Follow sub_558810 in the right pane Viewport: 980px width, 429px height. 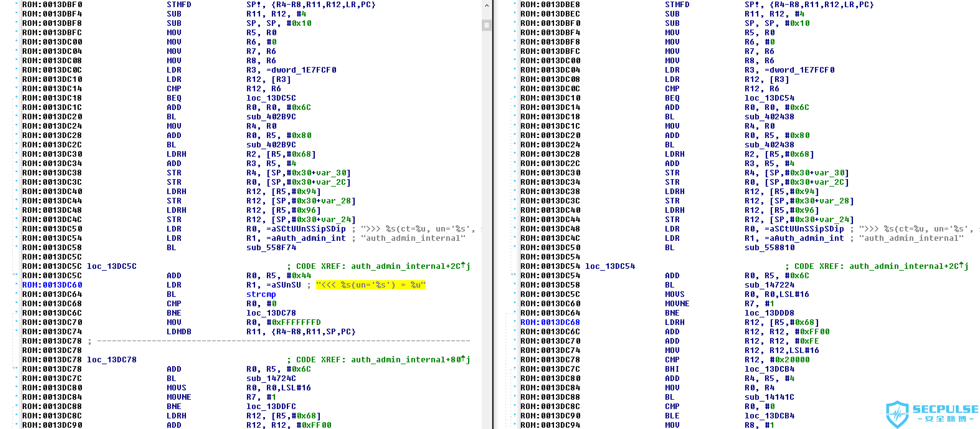tap(769, 247)
